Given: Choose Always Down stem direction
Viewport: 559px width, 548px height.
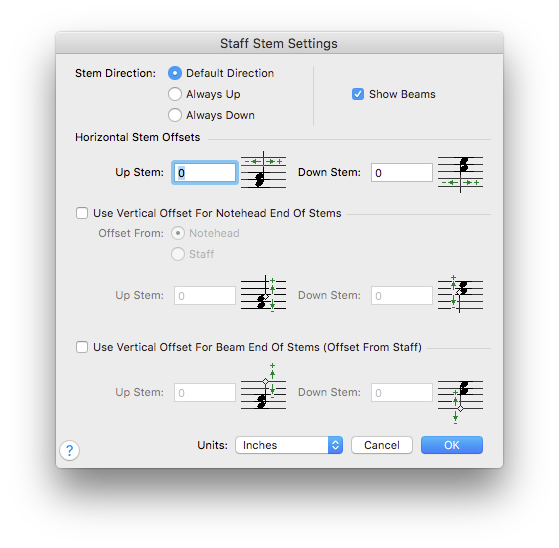Looking at the screenshot, I should click(175, 115).
